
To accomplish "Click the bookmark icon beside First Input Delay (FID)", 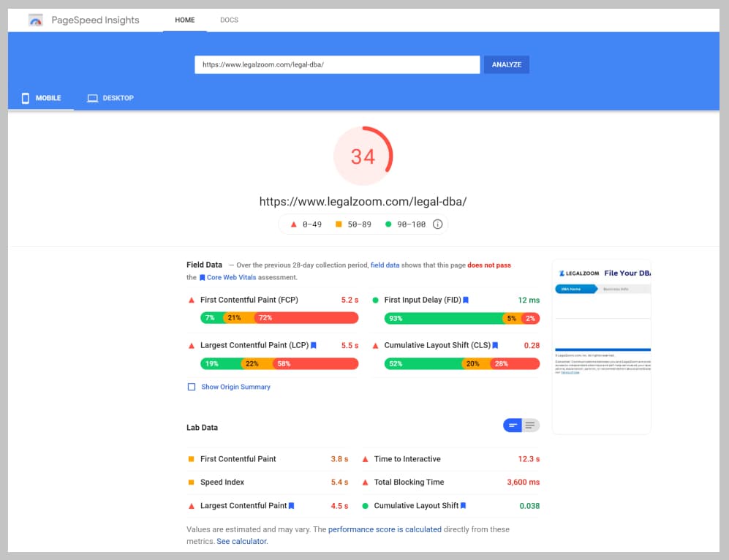I will pyautogui.click(x=466, y=300).
